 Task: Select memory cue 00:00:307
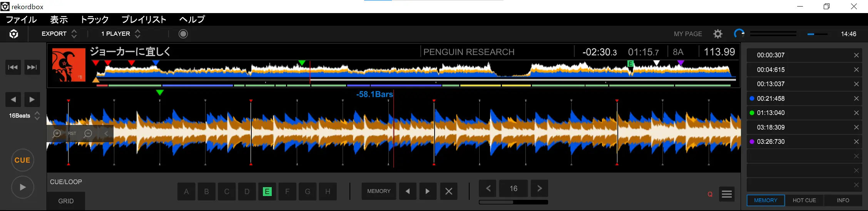pos(804,55)
